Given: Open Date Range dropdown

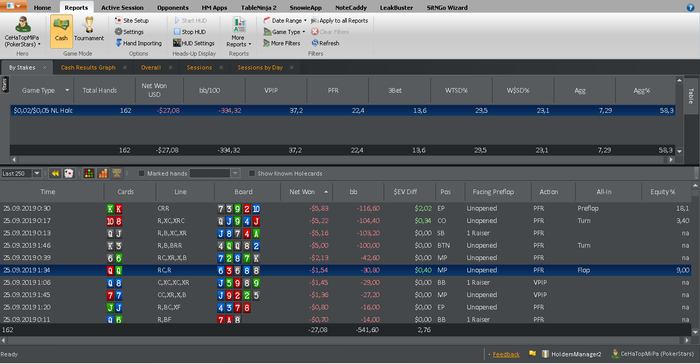Looking at the screenshot, I should 284,21.
